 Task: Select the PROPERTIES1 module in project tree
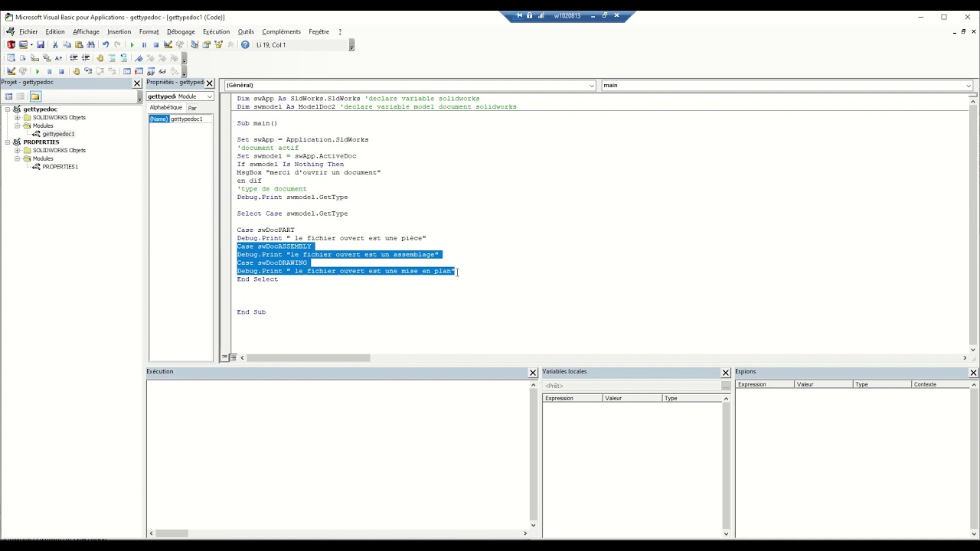click(x=60, y=167)
